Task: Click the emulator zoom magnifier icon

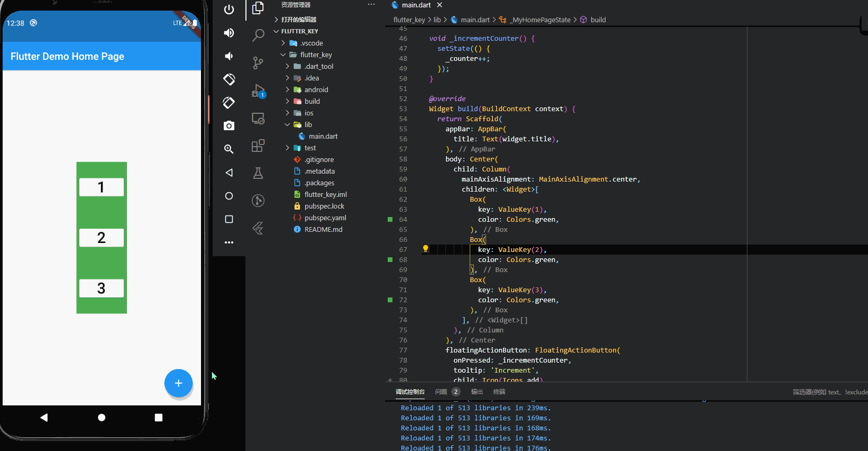Action: click(x=229, y=149)
